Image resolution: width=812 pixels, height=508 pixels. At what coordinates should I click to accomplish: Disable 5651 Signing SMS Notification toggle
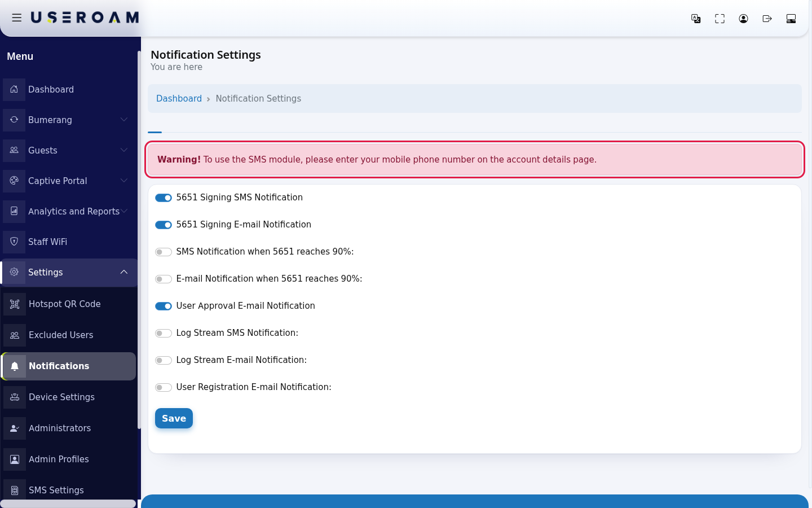pyautogui.click(x=164, y=198)
